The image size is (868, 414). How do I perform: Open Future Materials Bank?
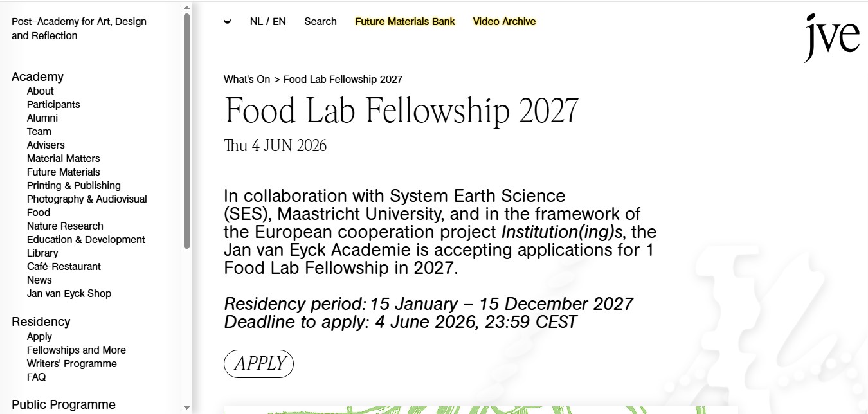pyautogui.click(x=404, y=22)
